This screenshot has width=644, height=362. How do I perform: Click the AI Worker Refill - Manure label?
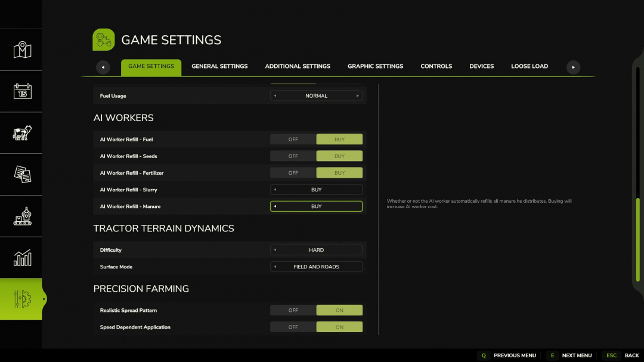coord(130,206)
